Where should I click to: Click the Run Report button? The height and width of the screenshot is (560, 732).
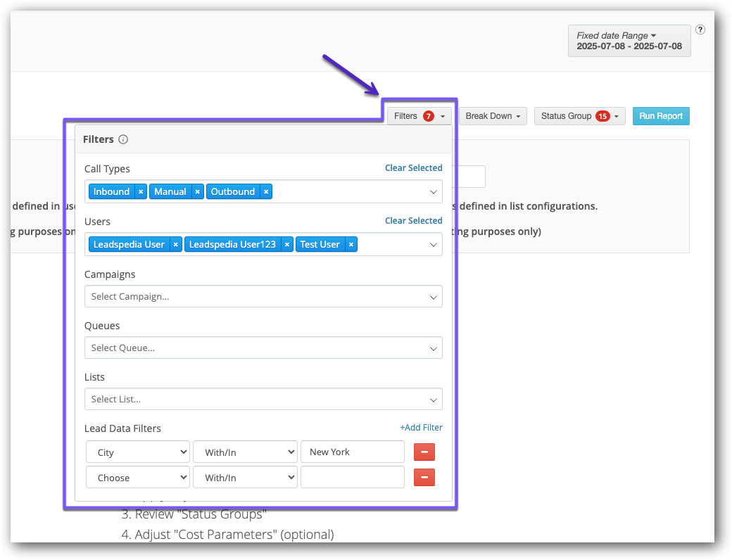(660, 115)
